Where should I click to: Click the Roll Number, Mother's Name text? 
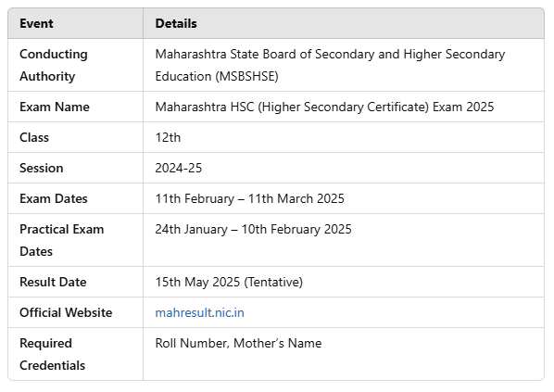click(x=238, y=343)
